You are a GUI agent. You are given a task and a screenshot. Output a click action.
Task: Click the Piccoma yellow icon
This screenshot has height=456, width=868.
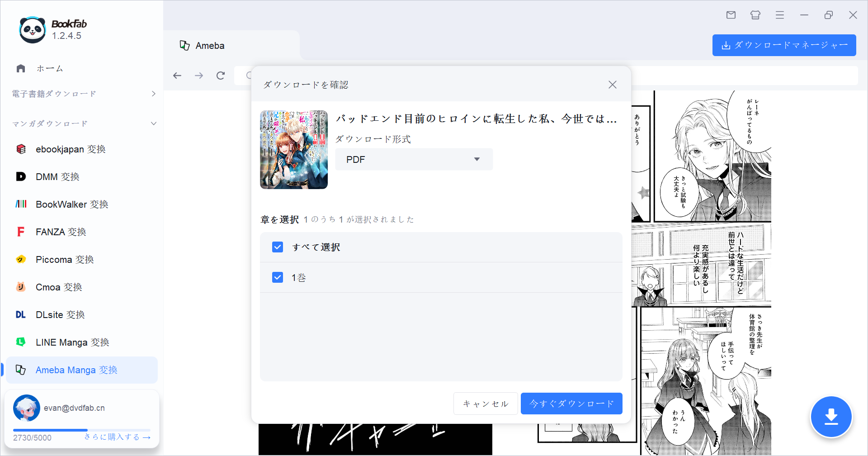[x=21, y=259]
